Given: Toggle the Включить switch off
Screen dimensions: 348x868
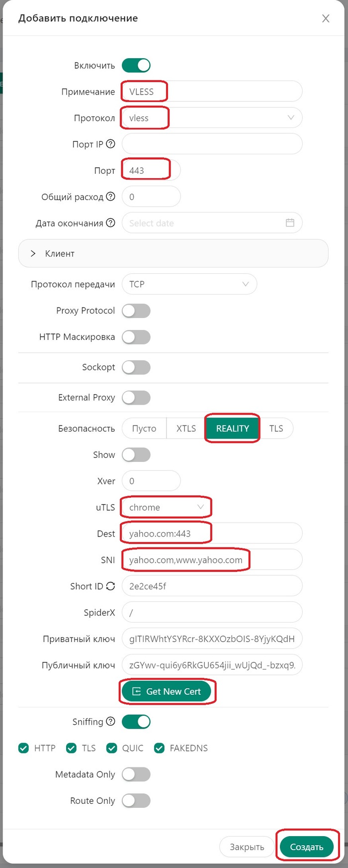Looking at the screenshot, I should click(136, 65).
